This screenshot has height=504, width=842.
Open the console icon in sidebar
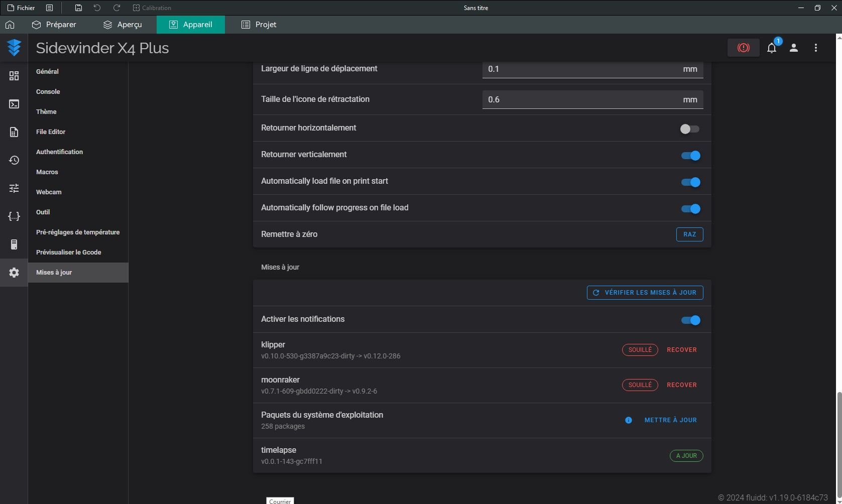pyautogui.click(x=14, y=104)
